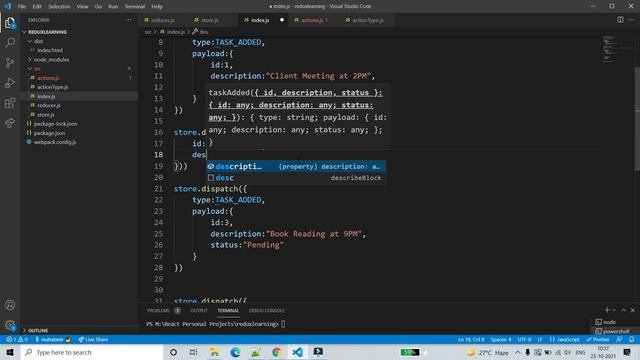Viewport: 640px width, 360px height.
Task: Open the View menu
Action: pyautogui.click(x=82, y=7)
